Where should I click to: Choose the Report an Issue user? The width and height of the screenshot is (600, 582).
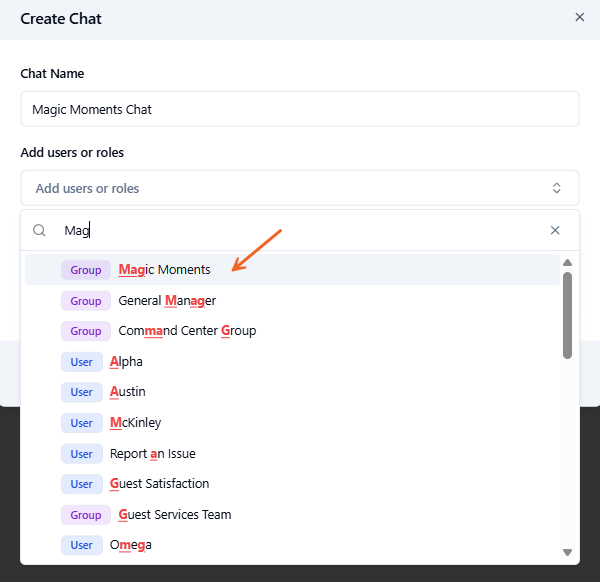(x=155, y=453)
